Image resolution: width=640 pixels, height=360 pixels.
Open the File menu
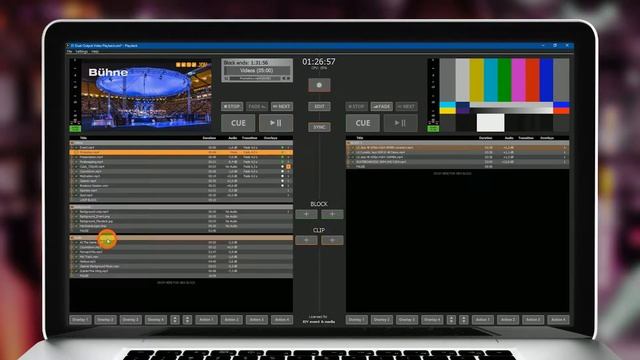(x=69, y=51)
